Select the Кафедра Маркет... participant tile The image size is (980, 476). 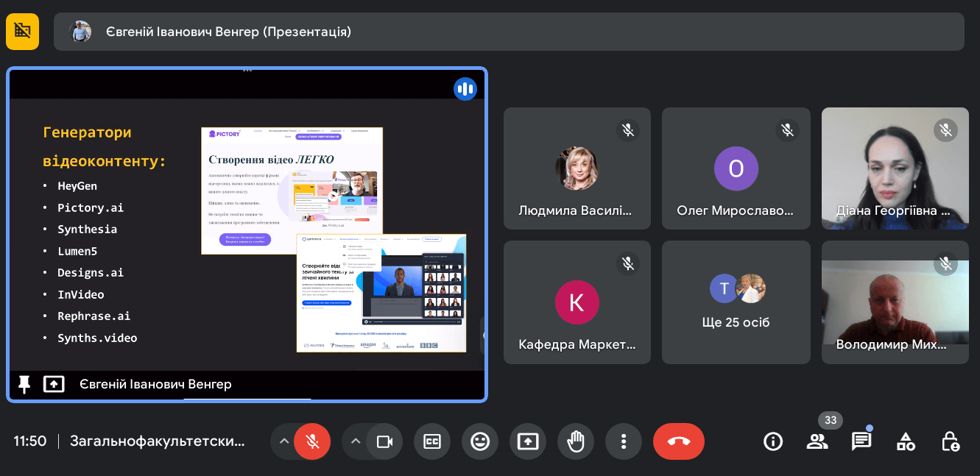tap(577, 302)
